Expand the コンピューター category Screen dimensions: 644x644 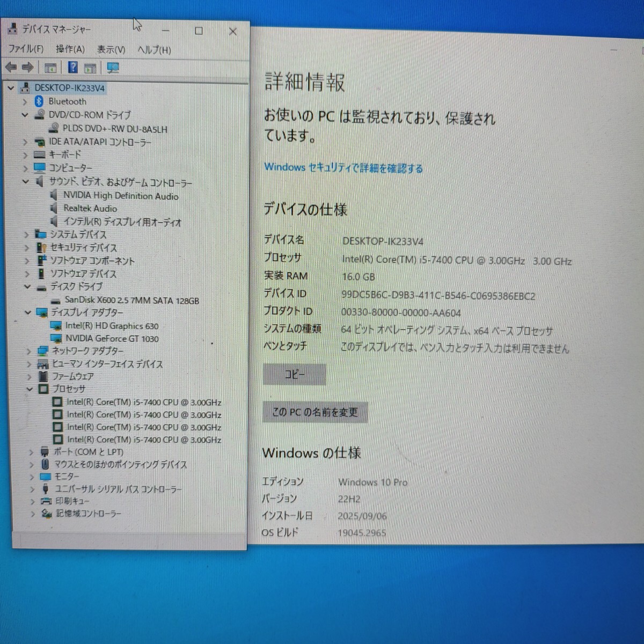[x=25, y=168]
